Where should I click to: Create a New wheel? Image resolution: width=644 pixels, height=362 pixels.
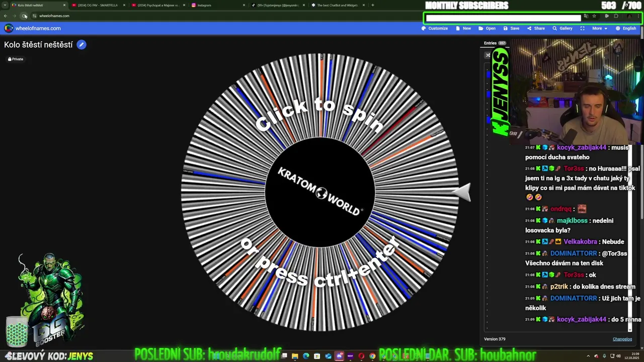(x=463, y=29)
